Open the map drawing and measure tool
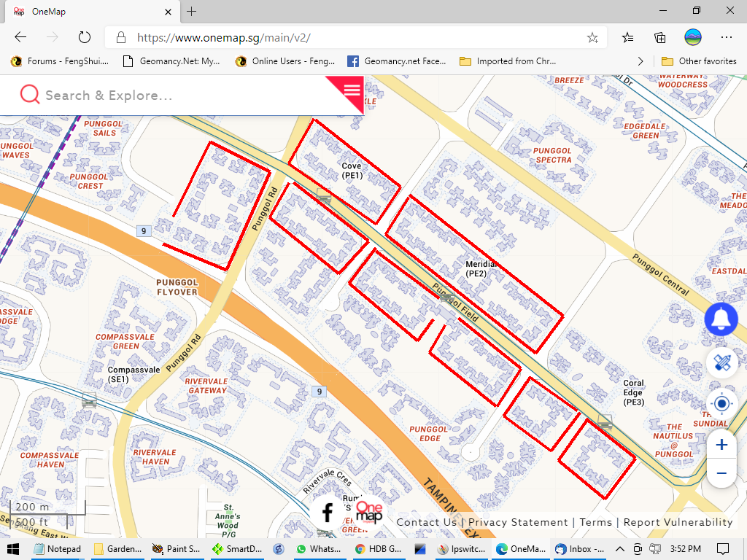 click(721, 362)
